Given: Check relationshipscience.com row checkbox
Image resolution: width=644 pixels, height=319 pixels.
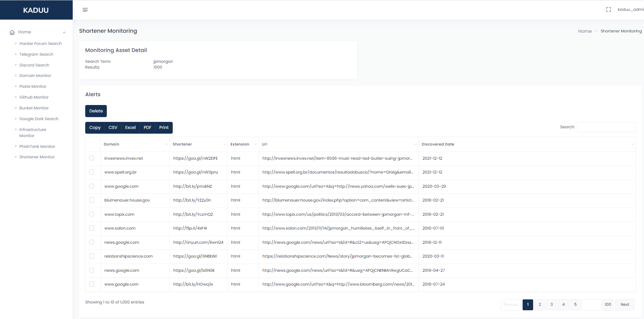Looking at the screenshot, I should 92,256.
